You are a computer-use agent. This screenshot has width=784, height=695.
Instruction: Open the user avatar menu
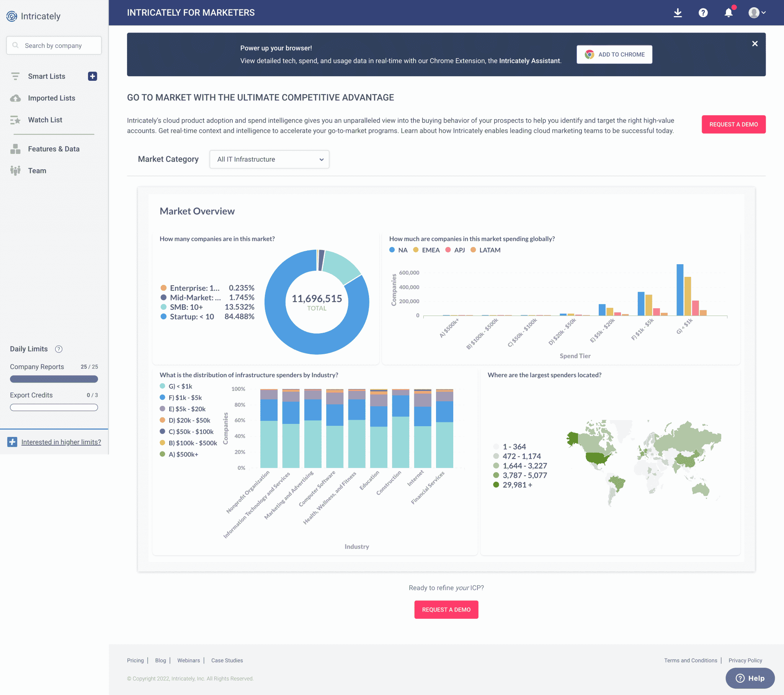757,13
